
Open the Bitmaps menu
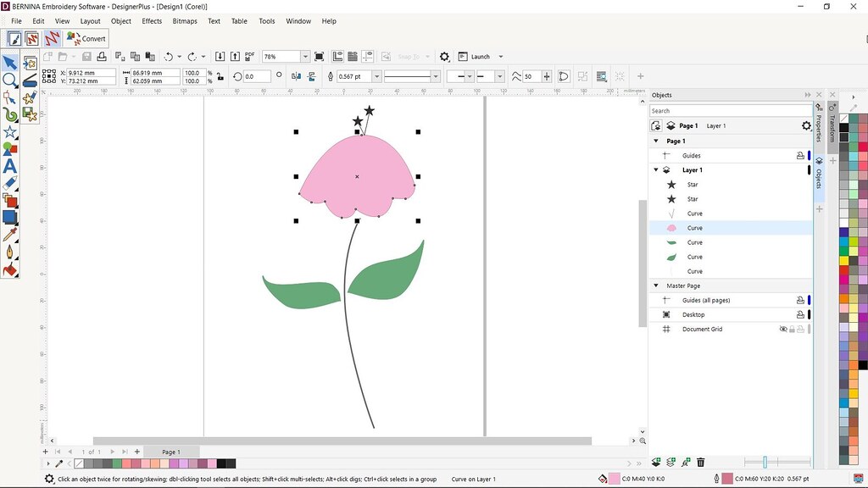point(184,21)
